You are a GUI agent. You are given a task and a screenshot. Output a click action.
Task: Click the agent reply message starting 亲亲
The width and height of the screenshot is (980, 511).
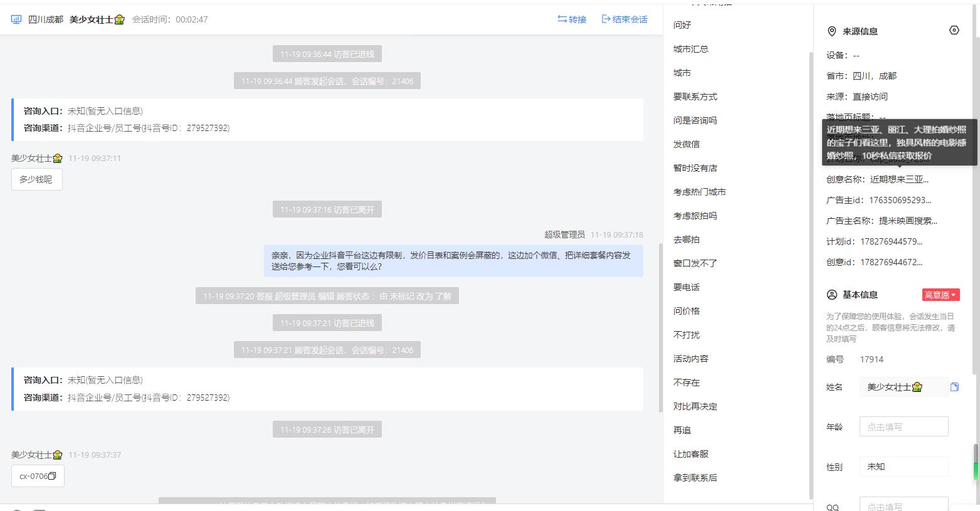pos(453,261)
